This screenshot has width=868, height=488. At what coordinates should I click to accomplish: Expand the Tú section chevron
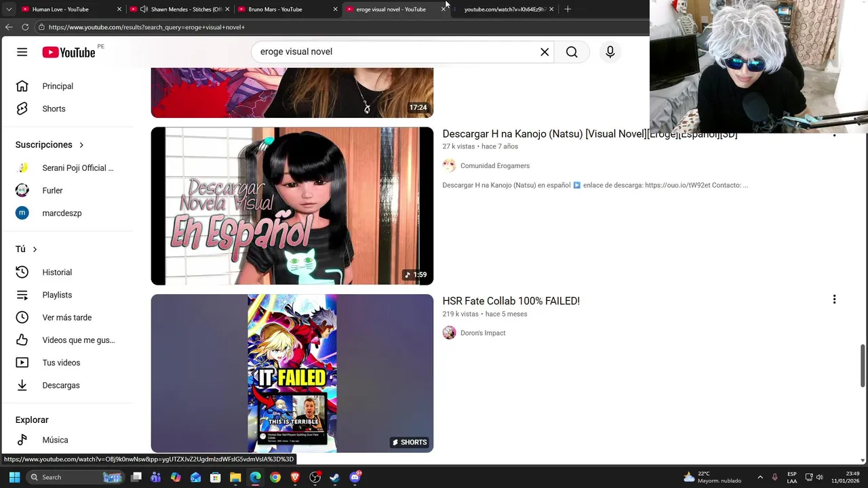point(35,249)
